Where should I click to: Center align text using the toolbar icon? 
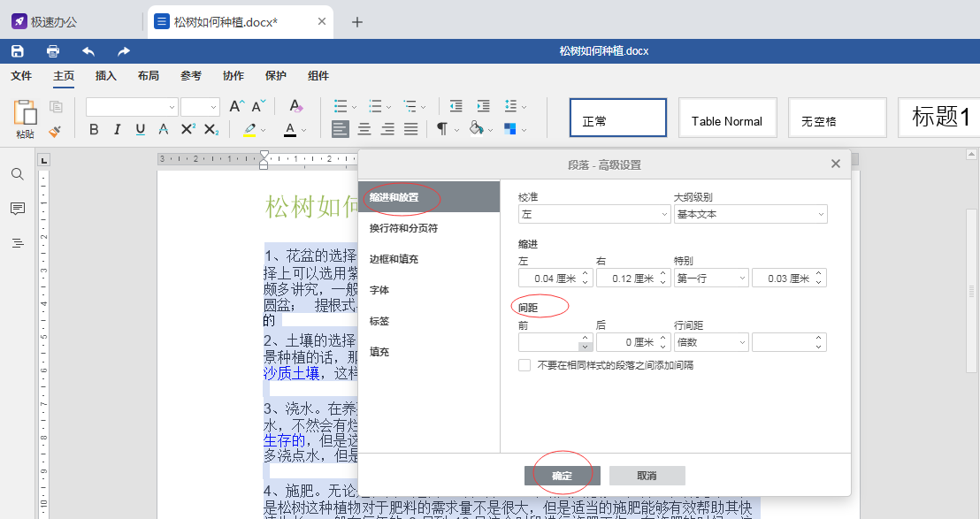364,130
